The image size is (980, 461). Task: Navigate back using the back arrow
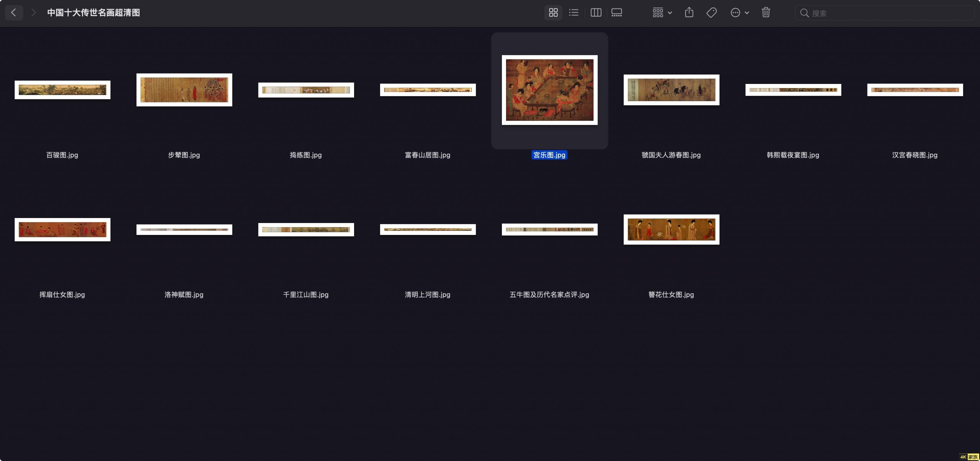[x=14, y=13]
